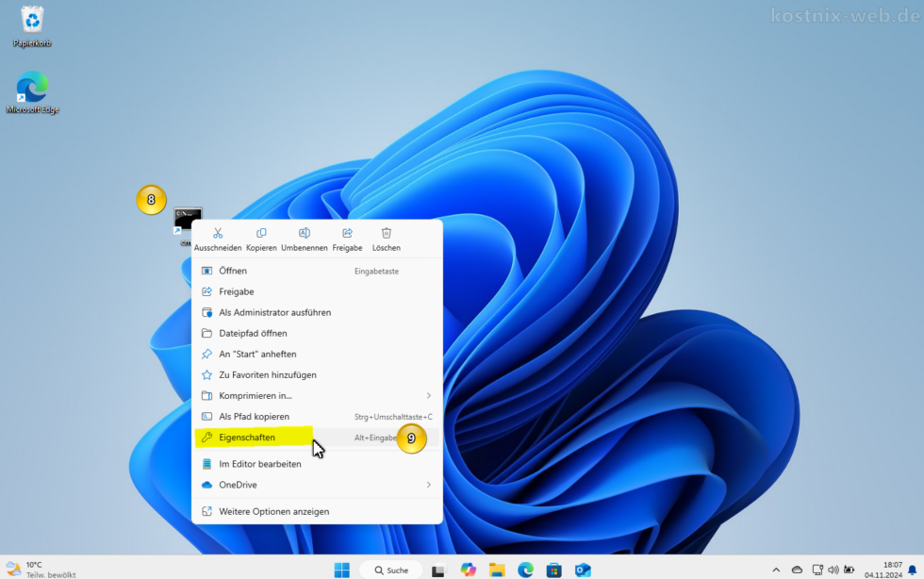Open Microsoft Store from the taskbar

click(x=554, y=571)
